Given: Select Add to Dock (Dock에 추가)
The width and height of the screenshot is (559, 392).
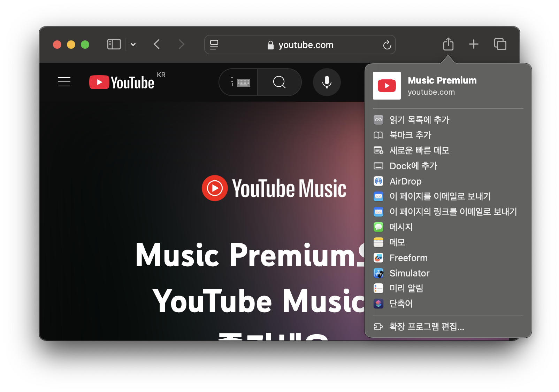Looking at the screenshot, I should [x=448, y=166].
